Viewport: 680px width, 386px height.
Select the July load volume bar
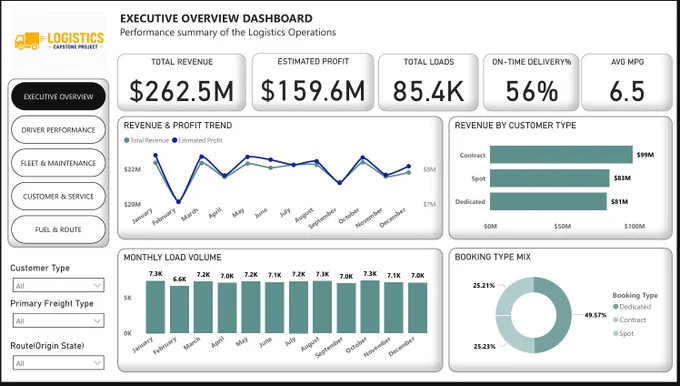point(298,307)
